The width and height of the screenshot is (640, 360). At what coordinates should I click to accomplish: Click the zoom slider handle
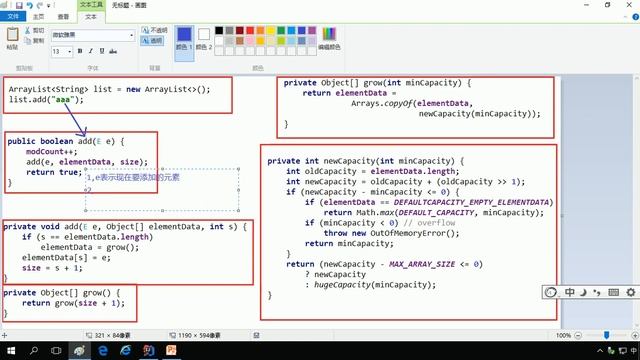pyautogui.click(x=607, y=335)
